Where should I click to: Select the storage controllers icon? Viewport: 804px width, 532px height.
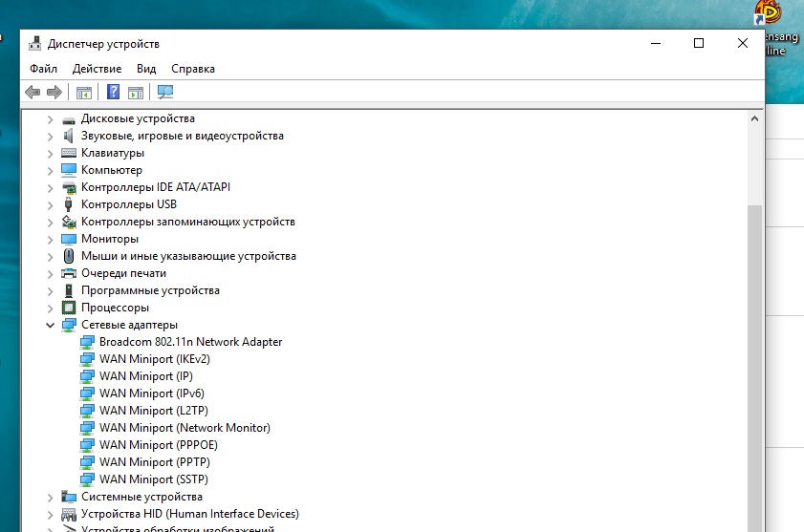69,222
